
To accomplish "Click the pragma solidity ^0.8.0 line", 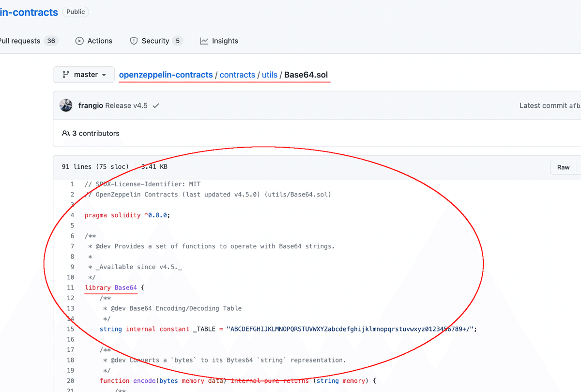I will pyautogui.click(x=127, y=215).
